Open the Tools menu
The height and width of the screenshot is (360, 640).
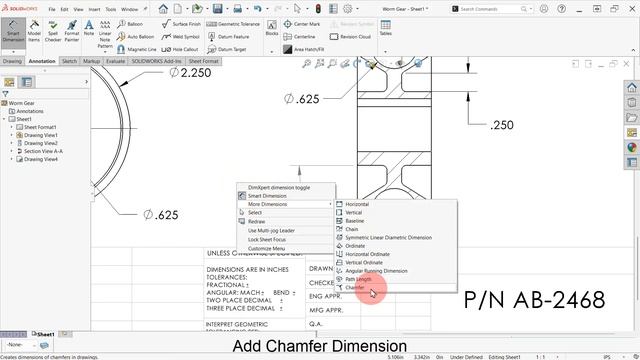point(111,9)
